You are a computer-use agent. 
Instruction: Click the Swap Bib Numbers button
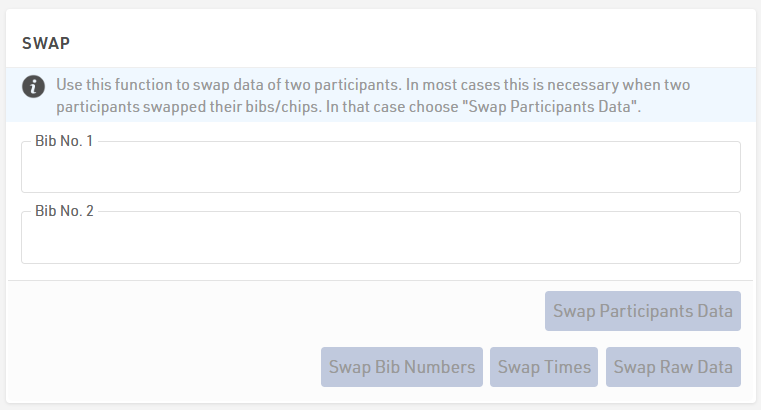[402, 367]
